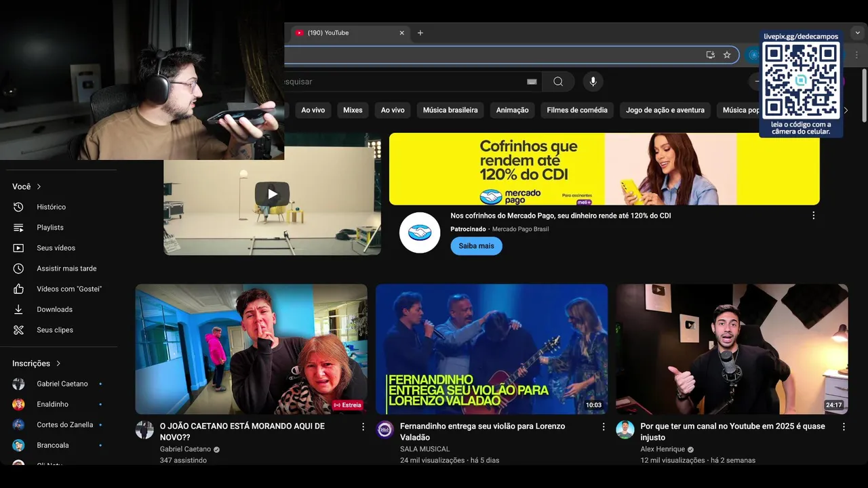This screenshot has width=868, height=488.
Task: Open Brancoala channel avatar in subscriptions
Action: pos(18,445)
